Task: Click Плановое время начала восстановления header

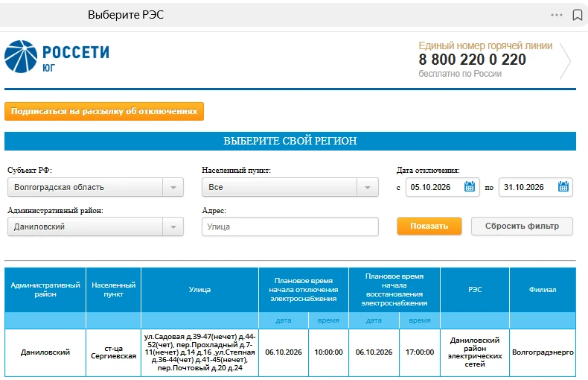Action: [394, 290]
